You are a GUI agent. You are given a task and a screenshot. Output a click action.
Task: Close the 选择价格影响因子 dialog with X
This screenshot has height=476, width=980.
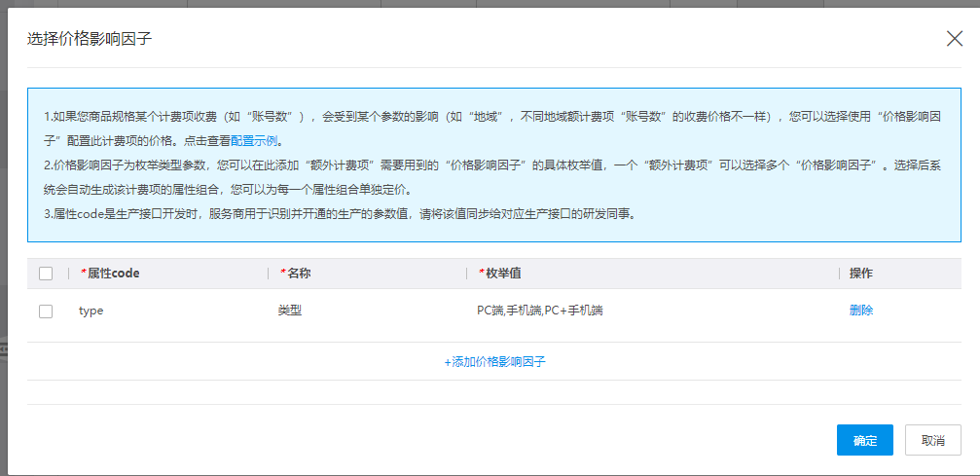pyautogui.click(x=955, y=39)
